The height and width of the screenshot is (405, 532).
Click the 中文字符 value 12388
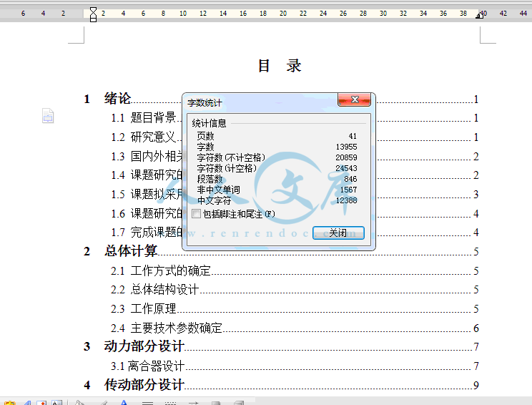click(346, 200)
